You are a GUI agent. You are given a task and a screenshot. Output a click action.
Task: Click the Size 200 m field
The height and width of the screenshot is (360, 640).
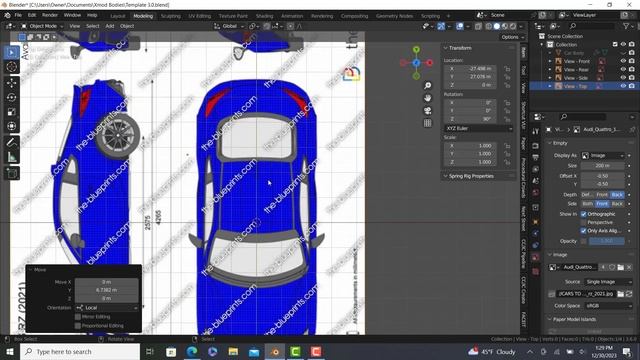click(602, 166)
